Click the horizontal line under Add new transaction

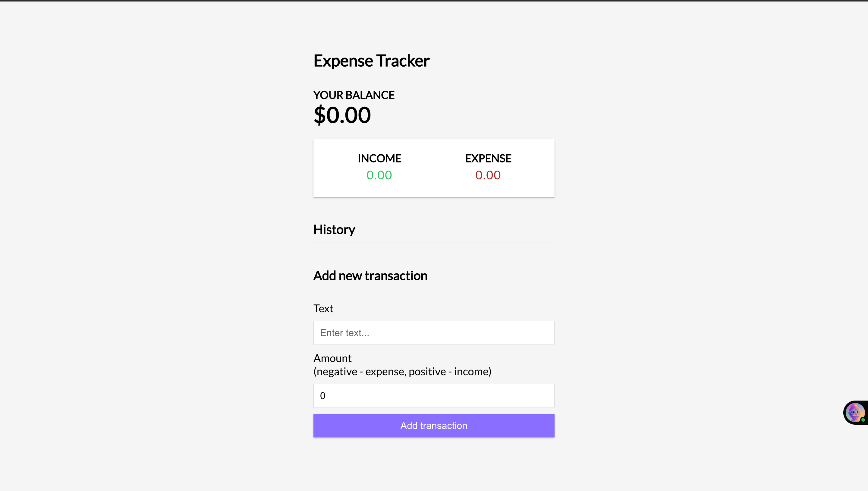(433, 289)
